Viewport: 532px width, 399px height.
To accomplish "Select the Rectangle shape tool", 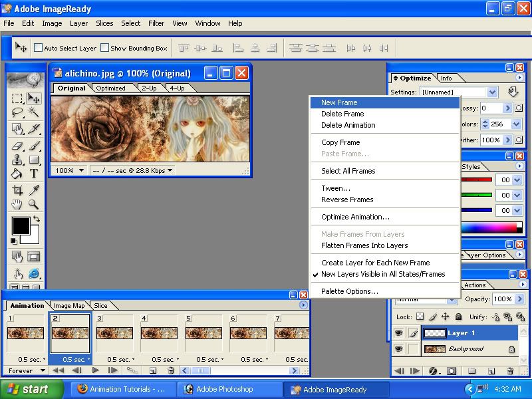I will [33, 160].
